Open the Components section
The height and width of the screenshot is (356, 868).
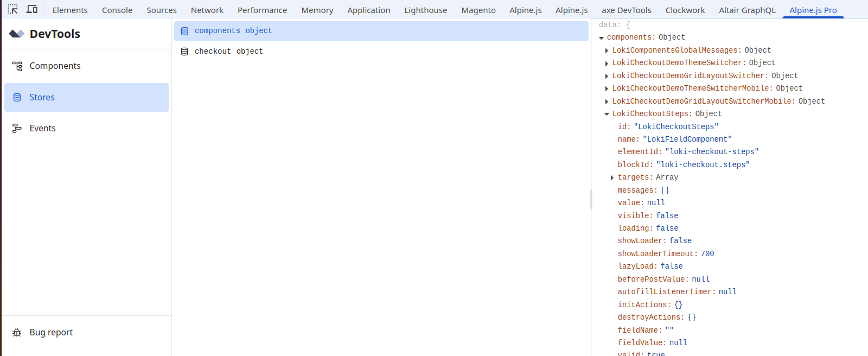pyautogui.click(x=87, y=66)
